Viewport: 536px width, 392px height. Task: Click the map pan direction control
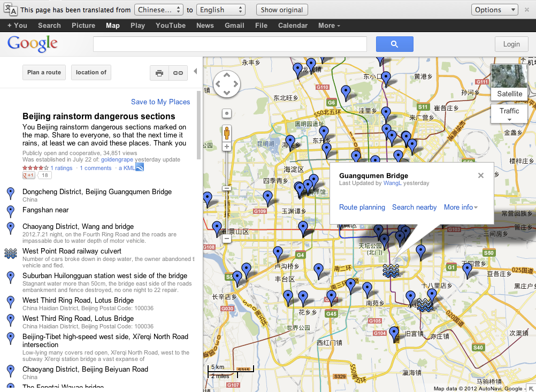pos(227,84)
